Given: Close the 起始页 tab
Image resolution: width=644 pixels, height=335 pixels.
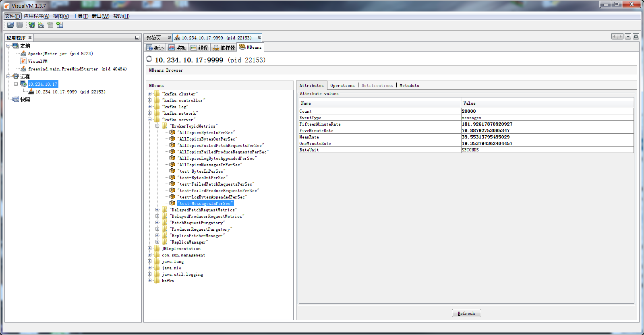Looking at the screenshot, I should coord(170,38).
